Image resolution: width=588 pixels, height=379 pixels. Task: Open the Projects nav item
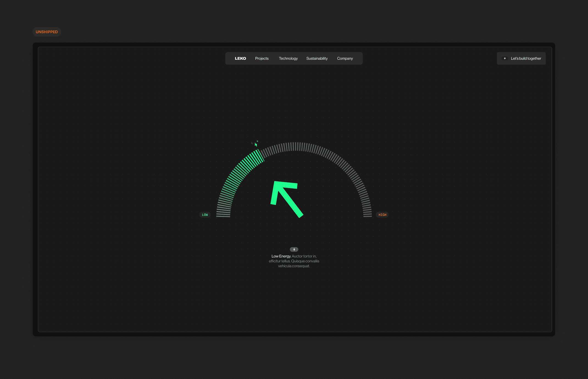click(262, 58)
